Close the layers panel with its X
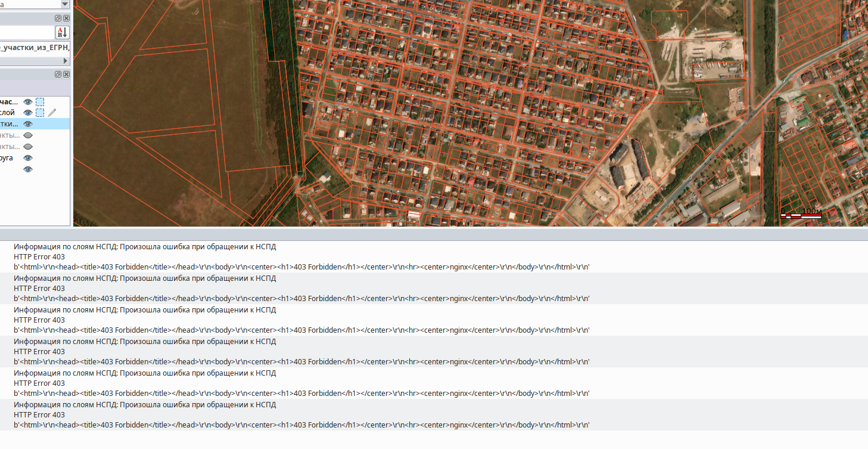 pyautogui.click(x=66, y=74)
